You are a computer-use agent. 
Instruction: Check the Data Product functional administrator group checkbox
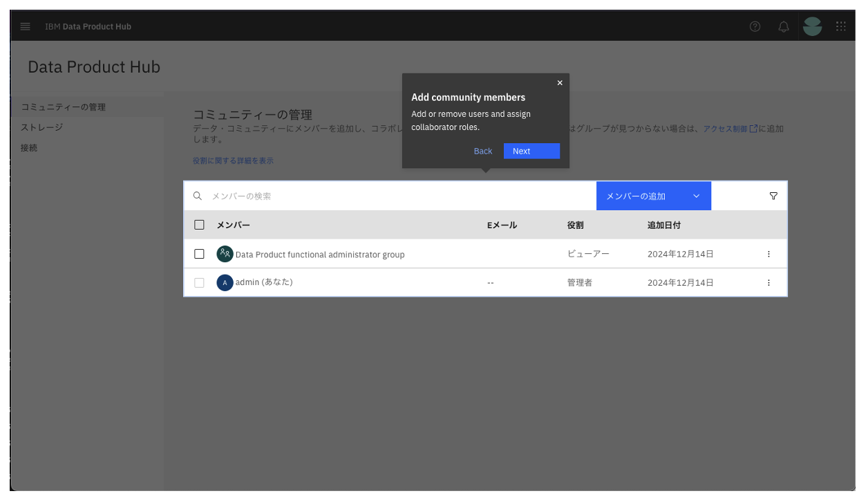[x=199, y=254]
